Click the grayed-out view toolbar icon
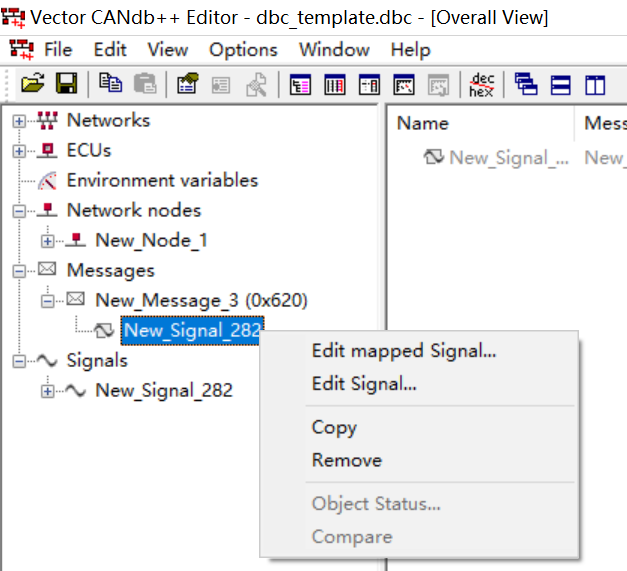The height and width of the screenshot is (571, 627). point(439,85)
